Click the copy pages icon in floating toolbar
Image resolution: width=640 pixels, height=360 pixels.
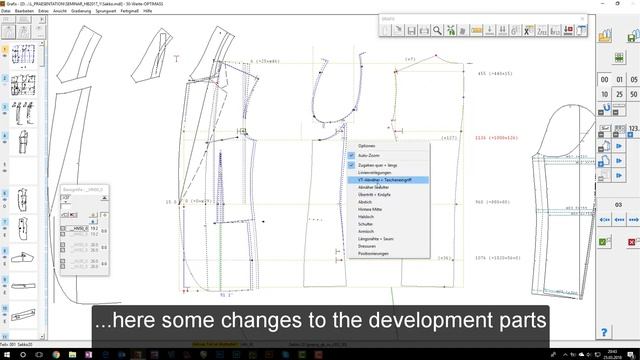[x=463, y=31]
